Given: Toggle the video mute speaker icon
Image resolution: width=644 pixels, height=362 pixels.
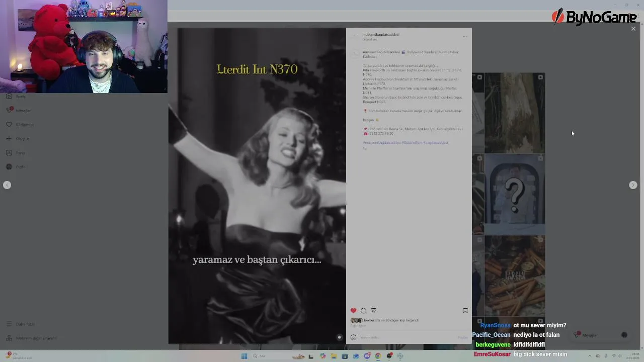Looking at the screenshot, I should (340, 337).
